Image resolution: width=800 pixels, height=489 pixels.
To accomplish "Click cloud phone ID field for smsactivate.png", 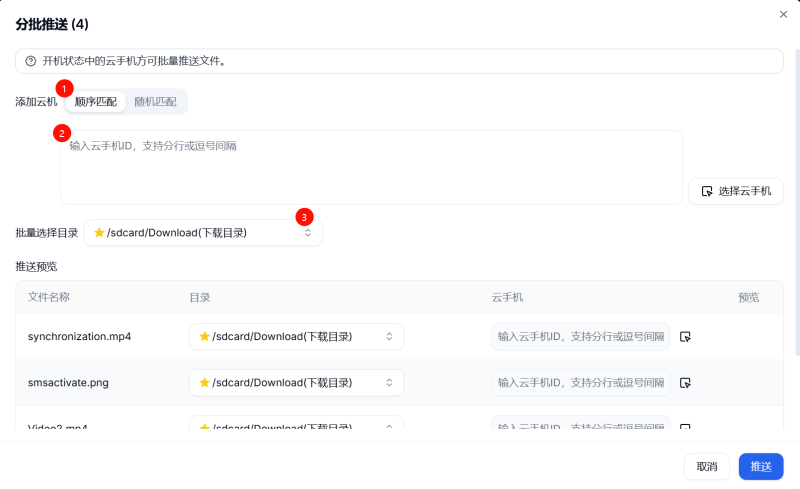I will coord(581,383).
